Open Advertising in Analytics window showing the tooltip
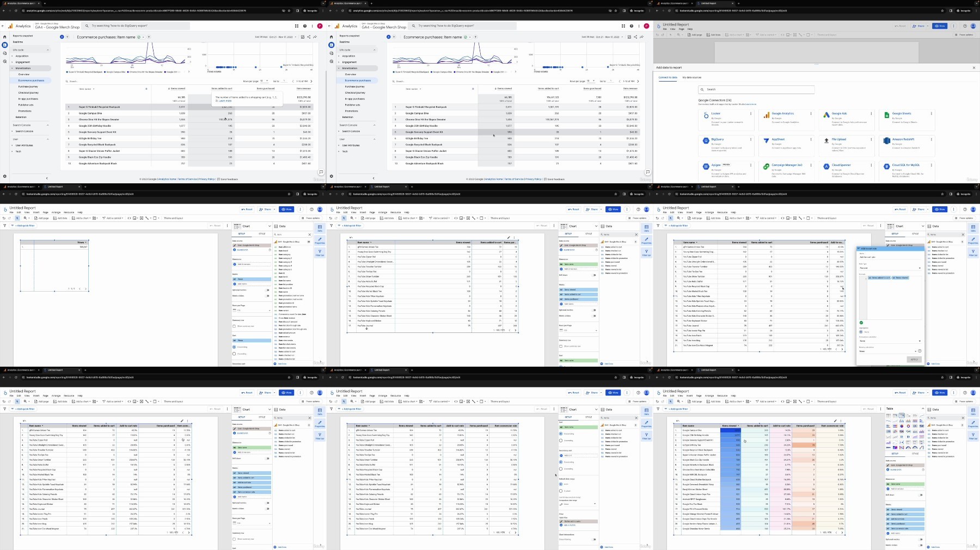 [5, 61]
